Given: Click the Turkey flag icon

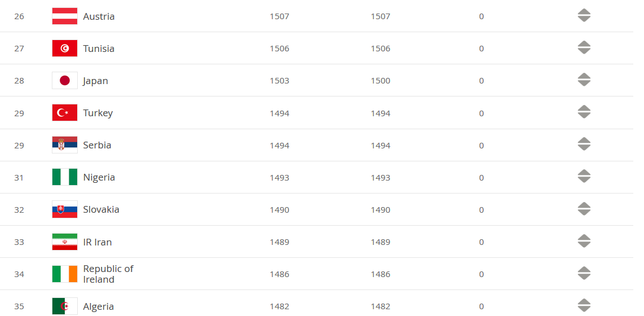Looking at the screenshot, I should click(x=65, y=113).
